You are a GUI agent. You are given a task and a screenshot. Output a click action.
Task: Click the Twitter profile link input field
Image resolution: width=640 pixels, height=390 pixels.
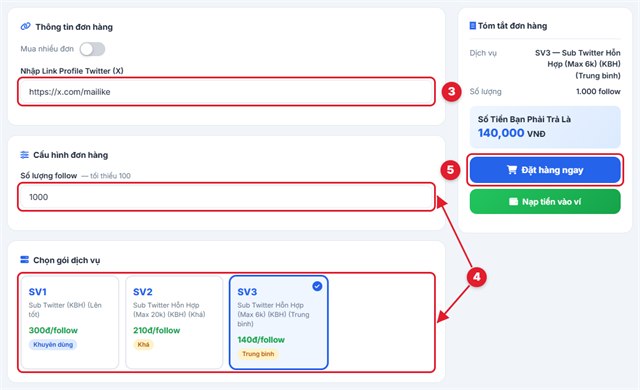[227, 92]
